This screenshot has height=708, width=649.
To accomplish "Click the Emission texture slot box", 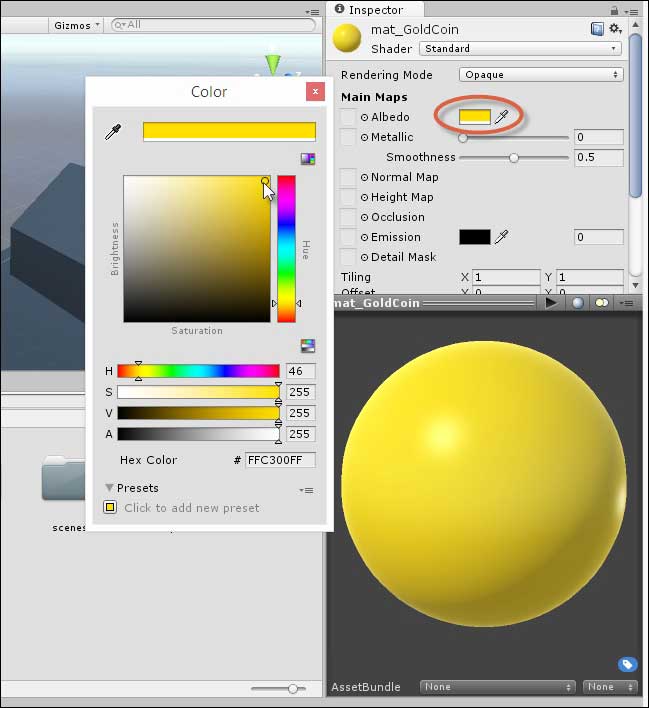I will tap(348, 237).
